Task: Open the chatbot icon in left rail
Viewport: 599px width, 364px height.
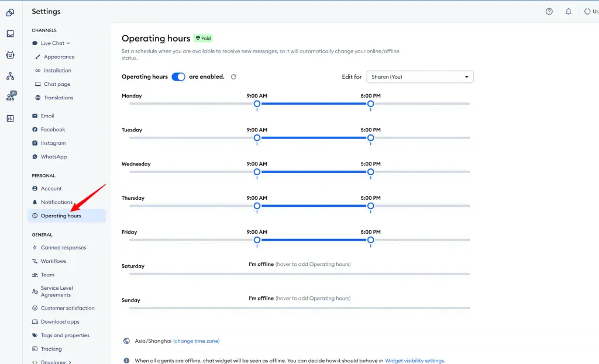Action: tap(11, 54)
